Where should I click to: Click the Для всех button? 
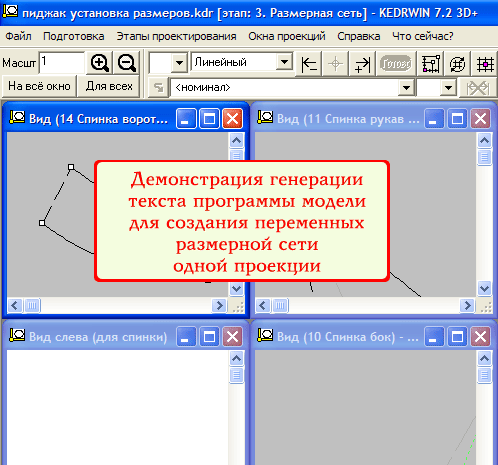(x=109, y=86)
